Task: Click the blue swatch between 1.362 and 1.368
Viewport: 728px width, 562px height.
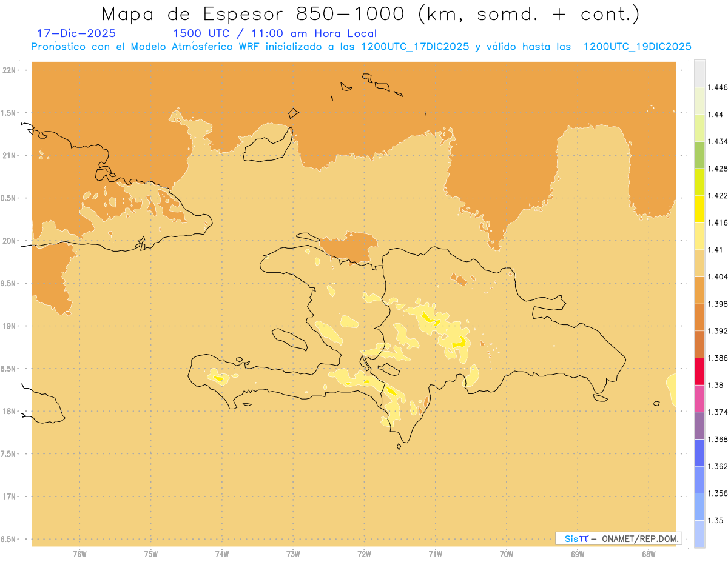Action: coord(699,453)
